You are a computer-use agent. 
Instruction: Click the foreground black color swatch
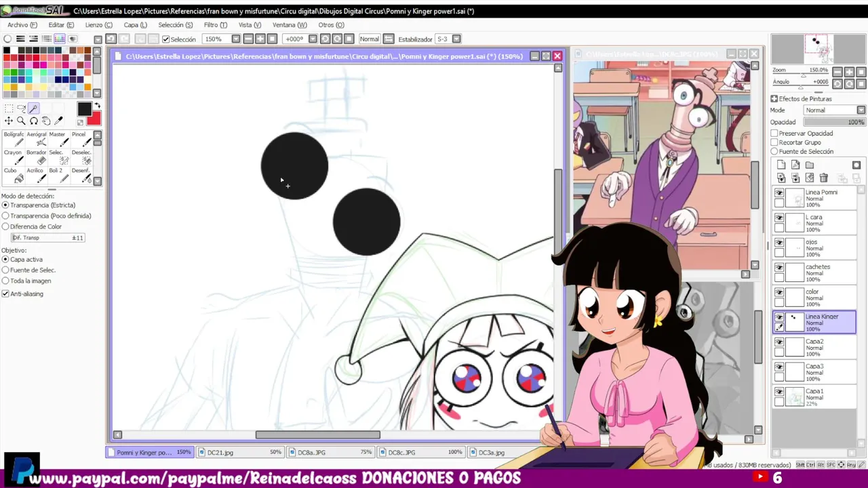tap(84, 108)
